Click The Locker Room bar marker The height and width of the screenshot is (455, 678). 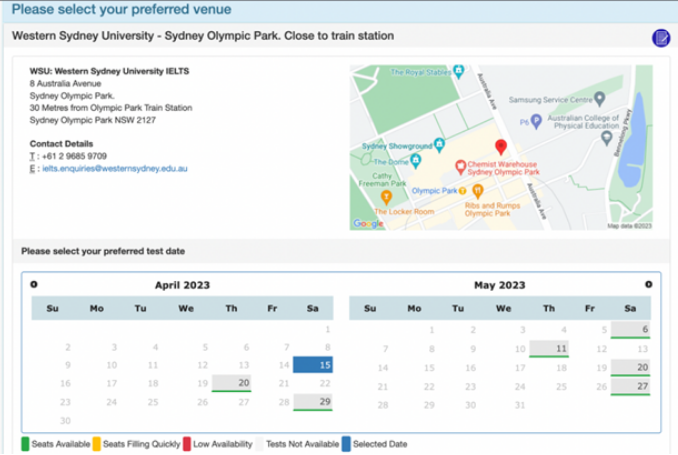coord(386,197)
